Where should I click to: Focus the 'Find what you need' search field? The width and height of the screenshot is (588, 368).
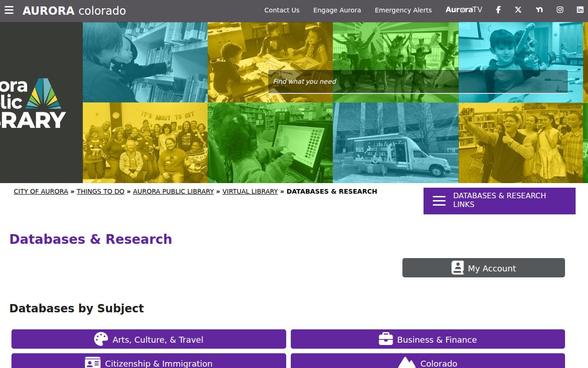coord(418,81)
